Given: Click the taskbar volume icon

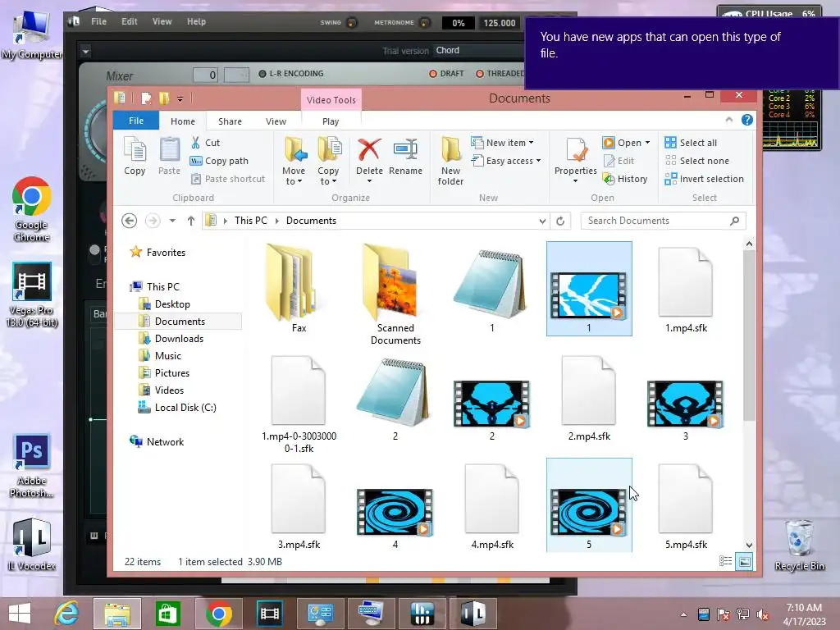Looking at the screenshot, I should (762, 614).
